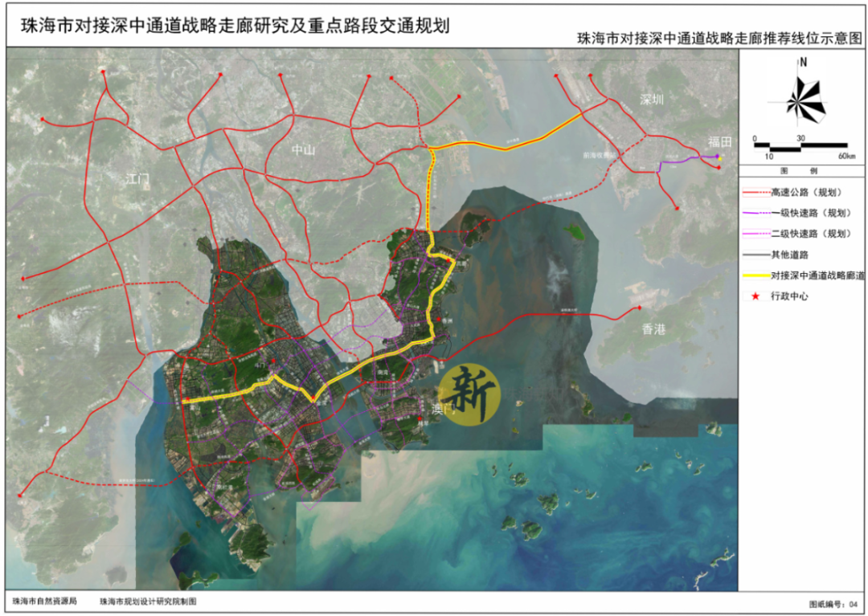Click the red star road endpoint east of 香港
Image resolution: width=868 pixels, height=616 pixels.
click(640, 308)
